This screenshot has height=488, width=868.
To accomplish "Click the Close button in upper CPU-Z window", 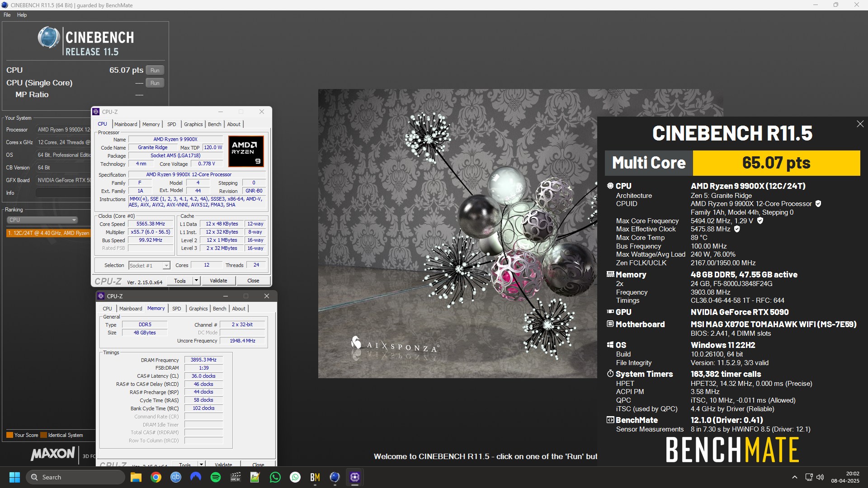I will [253, 281].
